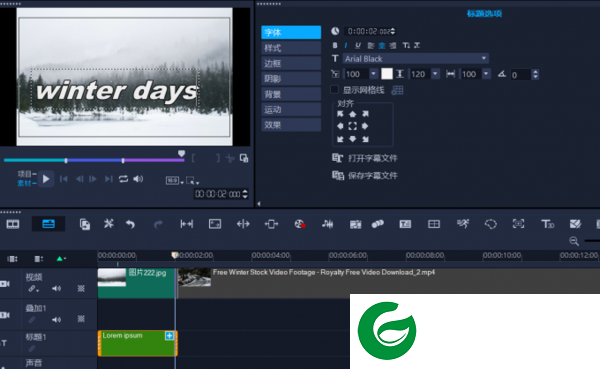Viewport: 600px width, 369px height.
Task: Open the 3D title editor icon
Action: pos(547,224)
